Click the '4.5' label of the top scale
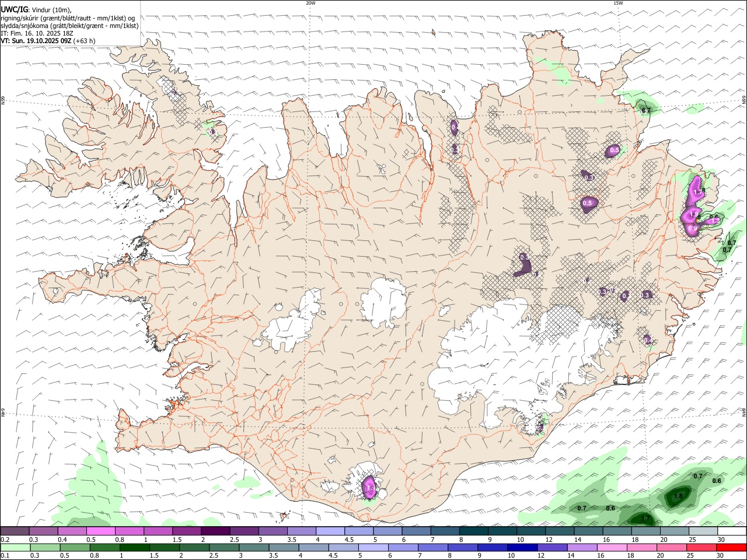The height and width of the screenshot is (560, 747). point(349,540)
